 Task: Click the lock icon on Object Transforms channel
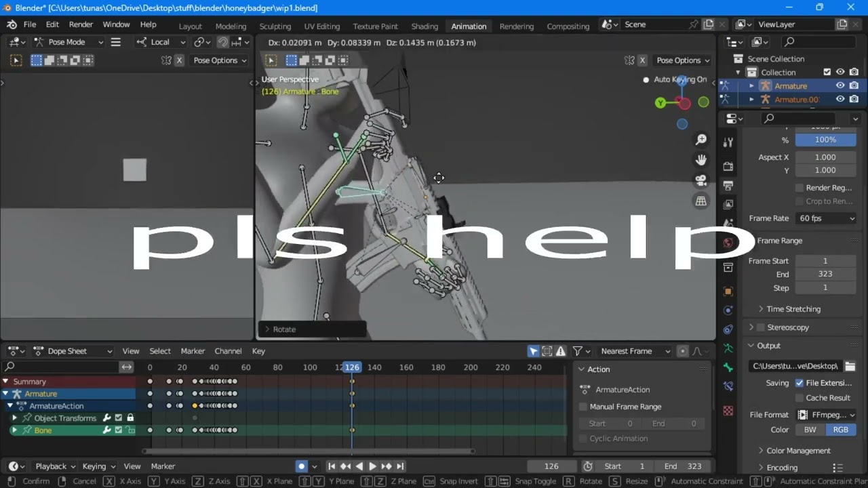130,418
